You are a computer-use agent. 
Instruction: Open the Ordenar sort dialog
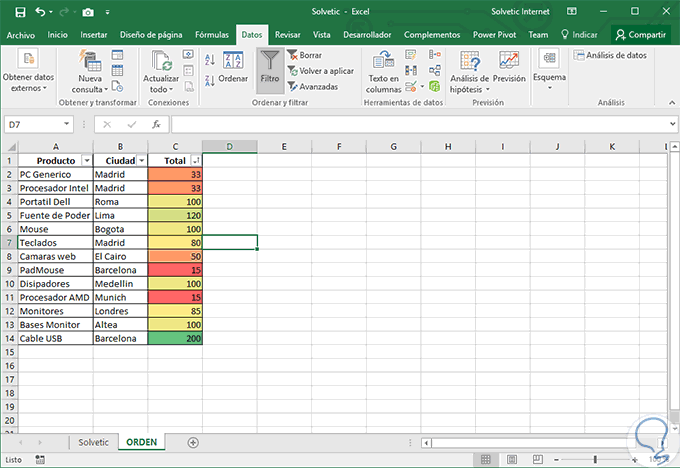(x=233, y=65)
